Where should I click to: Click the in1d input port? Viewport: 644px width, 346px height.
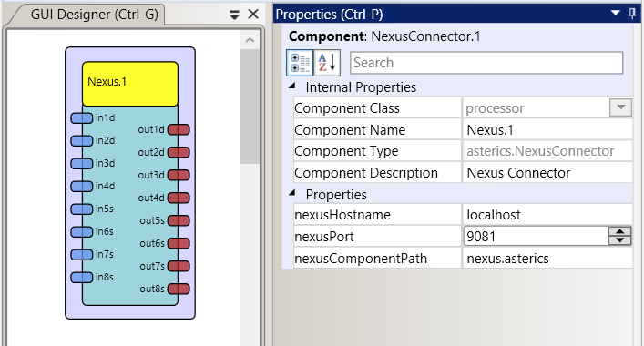pyautogui.click(x=82, y=118)
